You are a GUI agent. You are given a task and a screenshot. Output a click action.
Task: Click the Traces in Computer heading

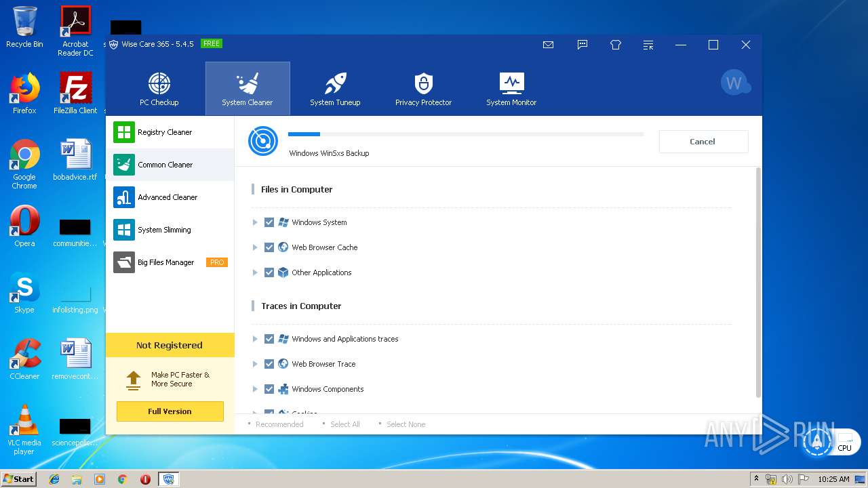[301, 306]
